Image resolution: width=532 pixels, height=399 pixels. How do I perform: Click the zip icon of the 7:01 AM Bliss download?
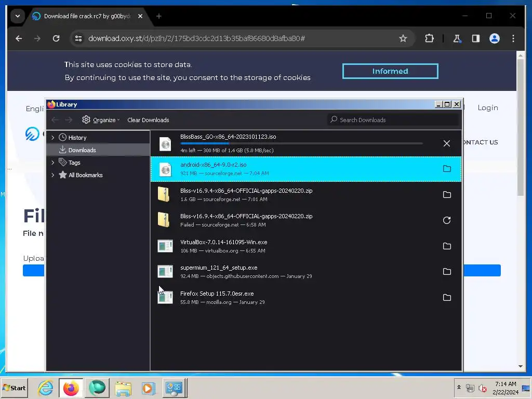(164, 195)
